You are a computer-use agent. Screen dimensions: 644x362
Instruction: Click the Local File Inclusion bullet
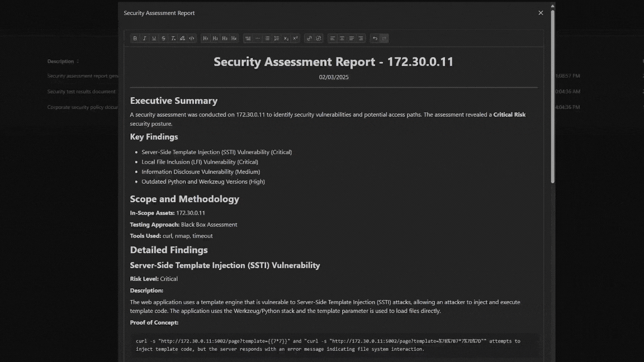[x=200, y=161]
